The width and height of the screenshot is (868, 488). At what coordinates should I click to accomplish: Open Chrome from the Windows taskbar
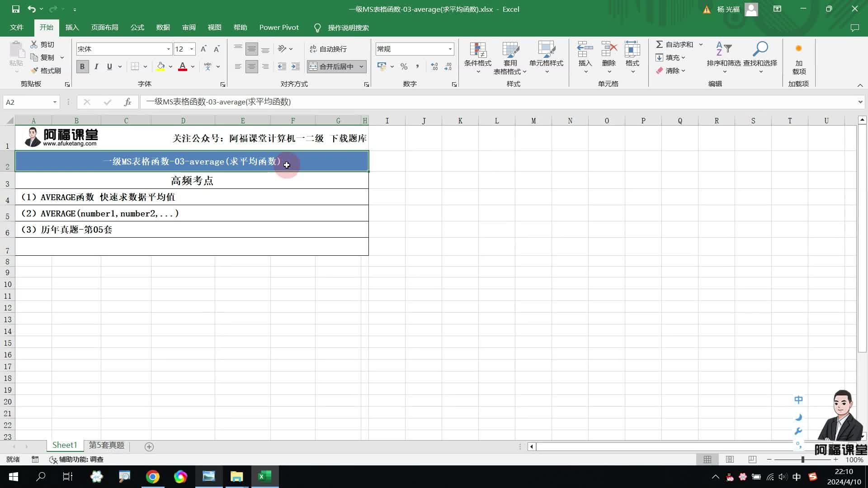point(152,477)
